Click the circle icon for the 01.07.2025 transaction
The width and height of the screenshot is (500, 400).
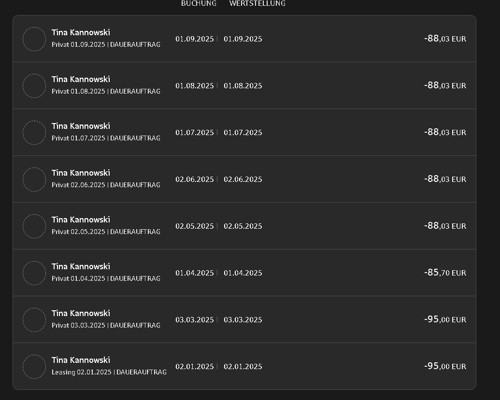(34, 133)
